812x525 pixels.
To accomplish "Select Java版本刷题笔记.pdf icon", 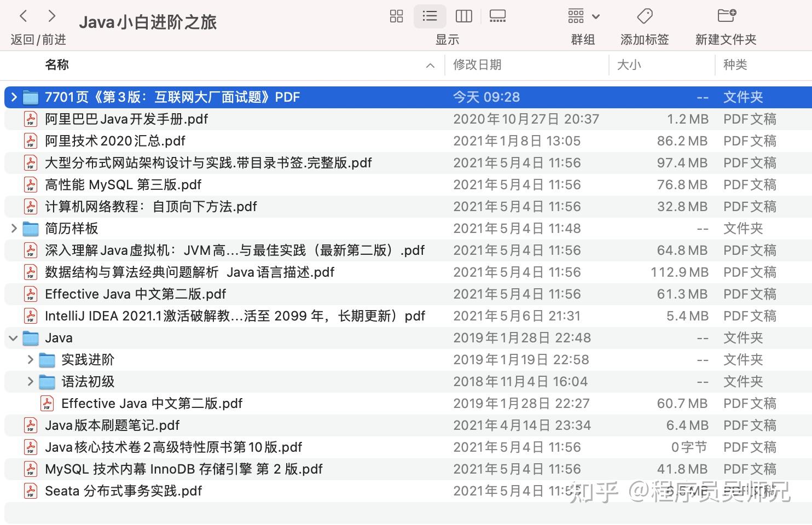I will click(x=31, y=425).
